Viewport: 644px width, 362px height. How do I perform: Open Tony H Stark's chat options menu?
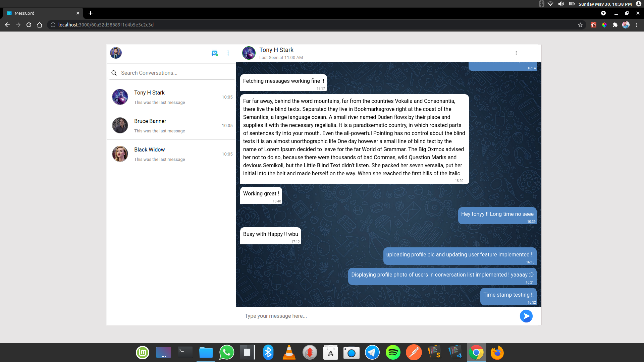click(x=516, y=53)
